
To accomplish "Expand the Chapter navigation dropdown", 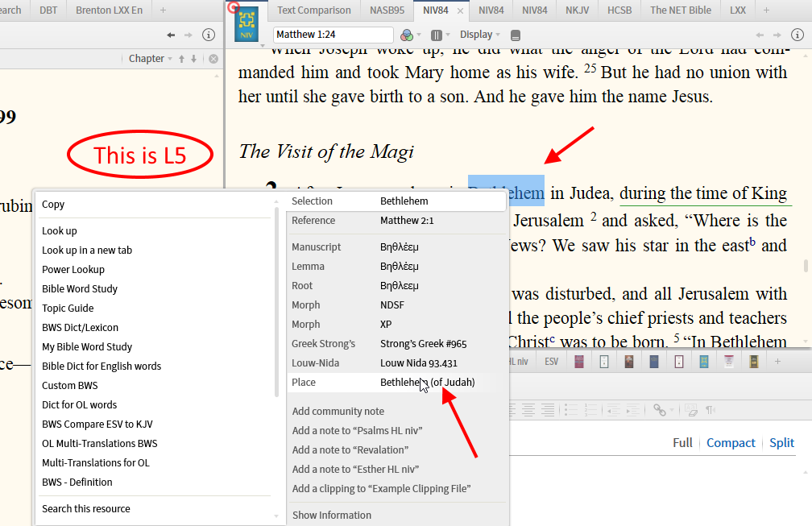I will pos(150,59).
